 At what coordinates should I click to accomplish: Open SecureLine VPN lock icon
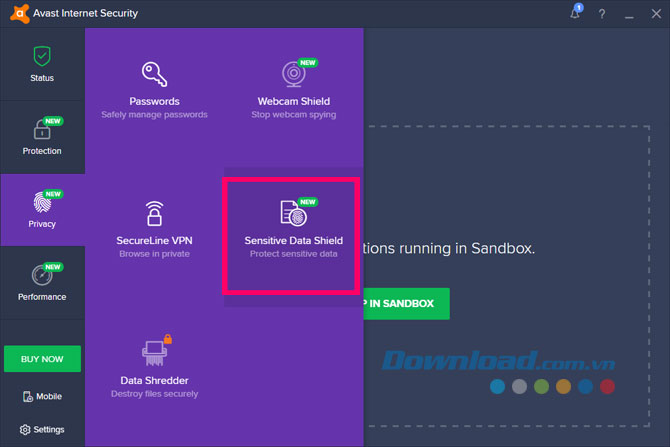[x=154, y=213]
